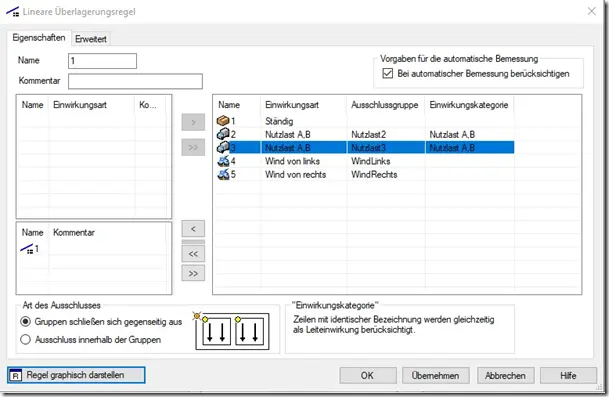
Task: Click the upper double right arrow '>>' button
Action: pos(193,148)
